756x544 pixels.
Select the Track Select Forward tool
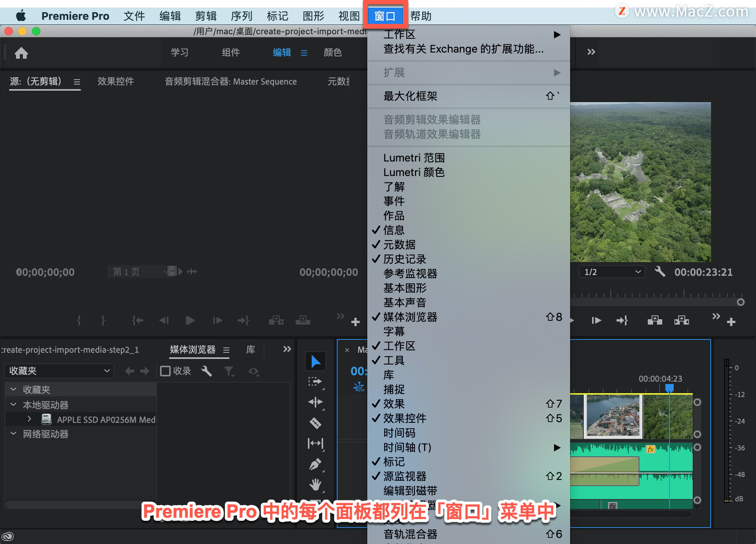pos(315,381)
